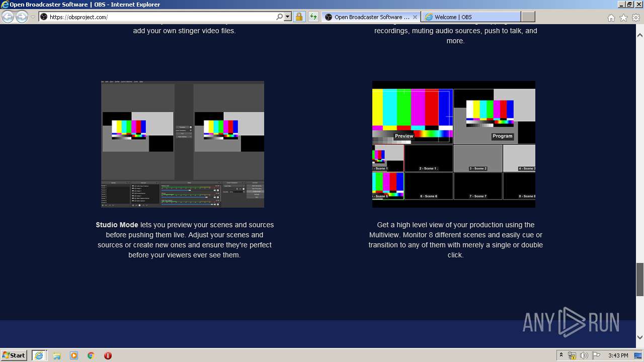Open Favorites with the star icon
The height and width of the screenshot is (362, 644).
click(x=623, y=18)
